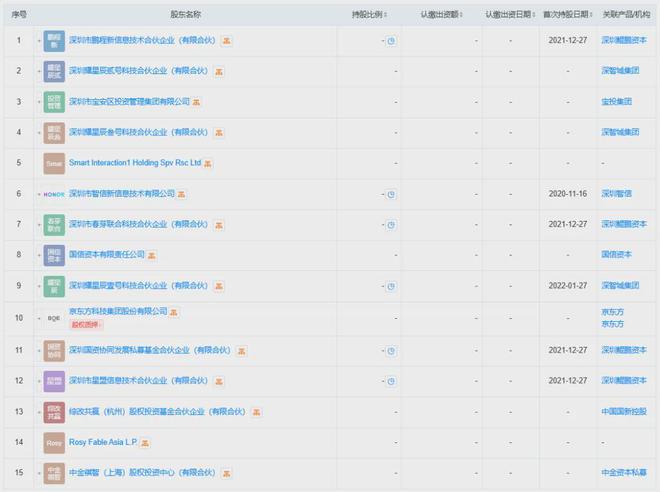
Task: Open row 10 京东方科技集团股份有限公司 link
Action: tap(118, 311)
